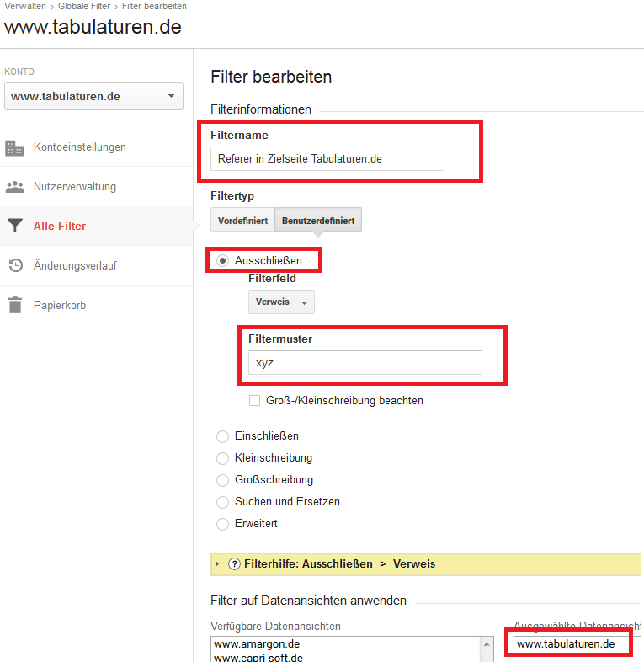Open the Verweis Filterfeld dropdown
This screenshot has height=662, width=644.
pyautogui.click(x=281, y=302)
